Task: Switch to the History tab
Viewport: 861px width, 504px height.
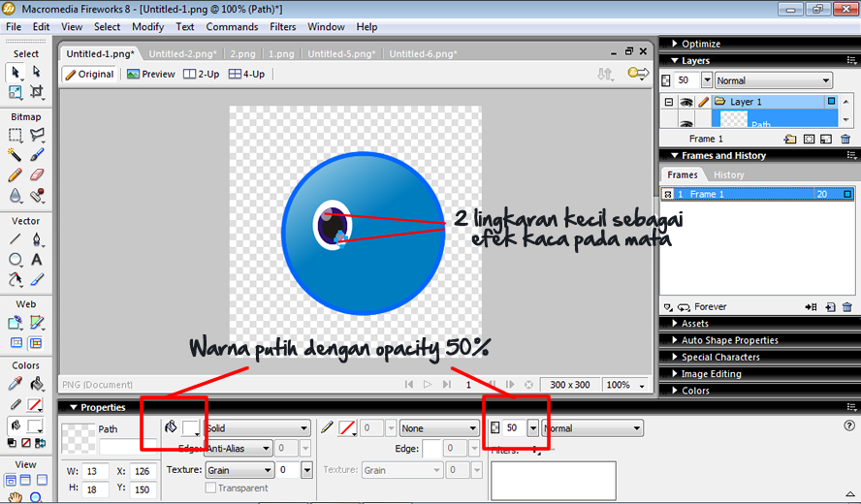Action: [x=729, y=175]
